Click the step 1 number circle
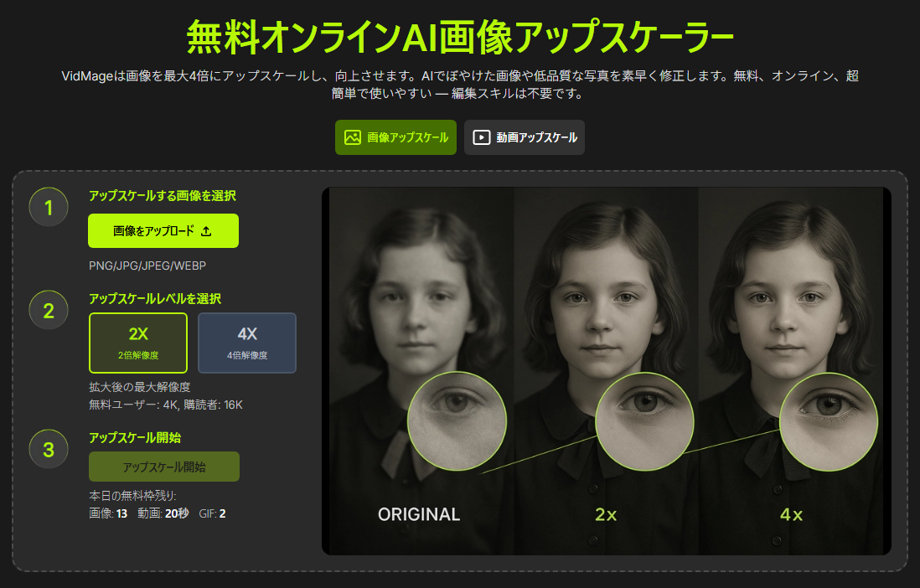Screen dimensions: 920x588 [49, 208]
